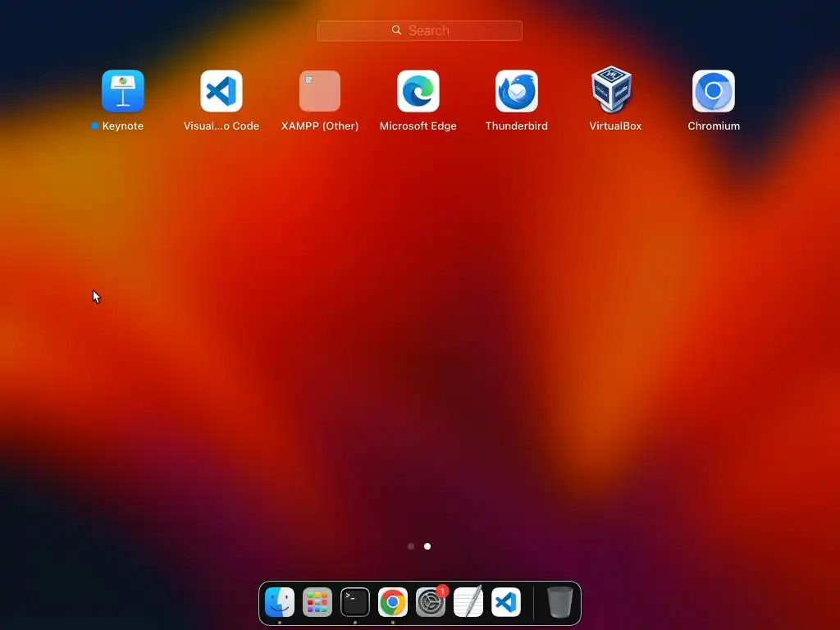Click the magnifier icon in Search
840x630 pixels.
pyautogui.click(x=396, y=30)
